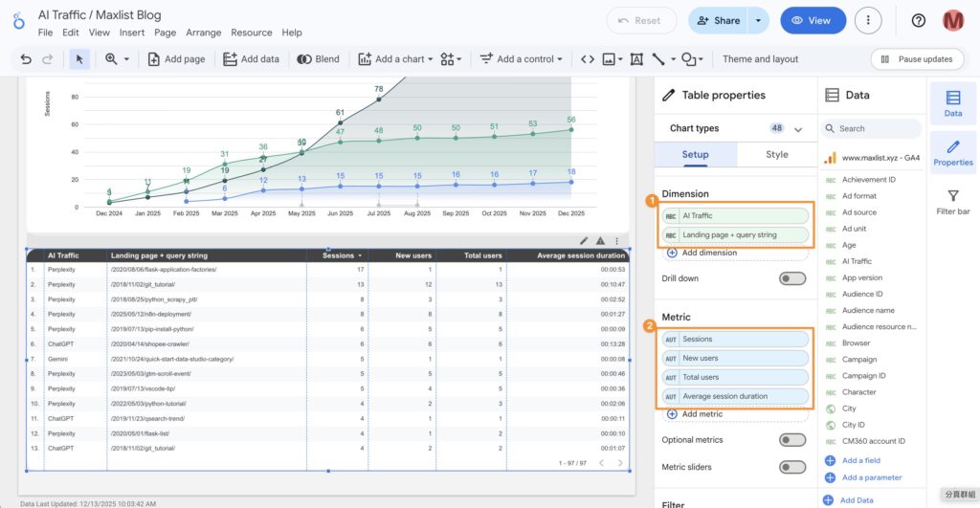The height and width of the screenshot is (508, 980).
Task: Pause updates for the report
Action: click(917, 58)
